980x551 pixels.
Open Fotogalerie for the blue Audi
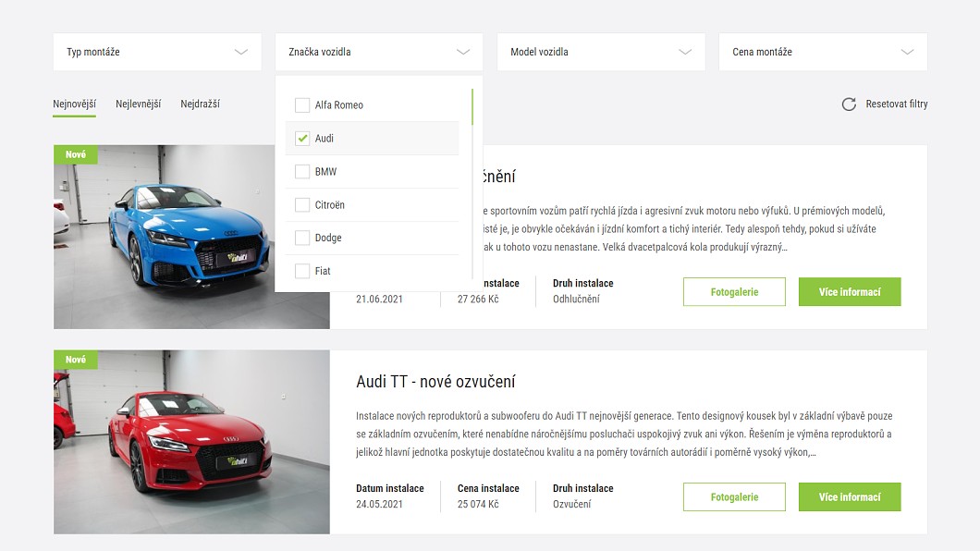coord(734,292)
